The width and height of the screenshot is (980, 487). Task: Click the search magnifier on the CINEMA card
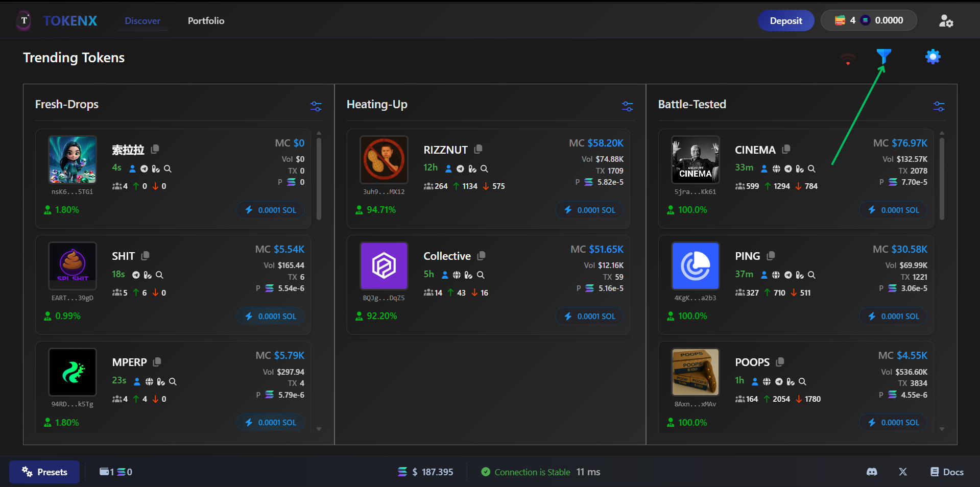click(x=812, y=168)
